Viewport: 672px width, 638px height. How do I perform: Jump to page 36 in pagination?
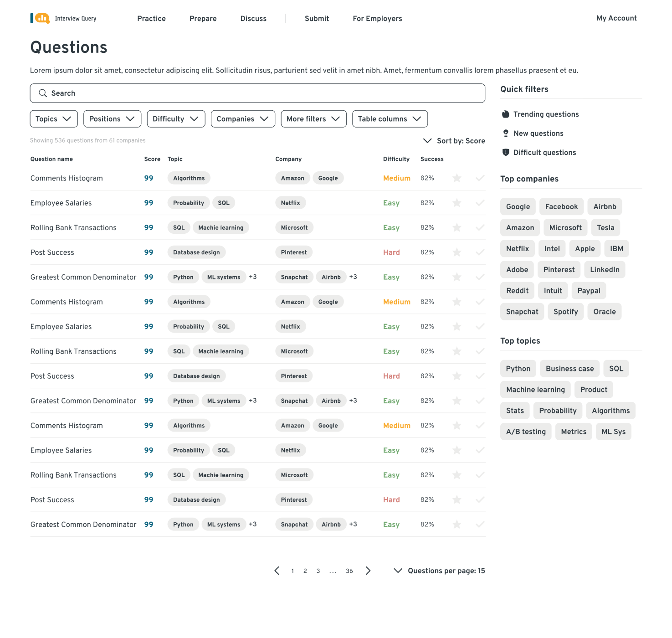pyautogui.click(x=349, y=571)
